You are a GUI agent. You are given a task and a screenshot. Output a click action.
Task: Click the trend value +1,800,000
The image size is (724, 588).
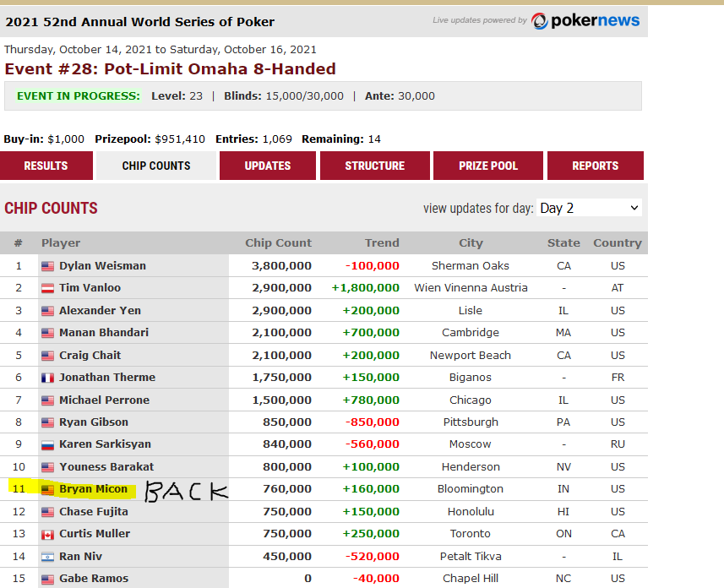[x=365, y=288]
